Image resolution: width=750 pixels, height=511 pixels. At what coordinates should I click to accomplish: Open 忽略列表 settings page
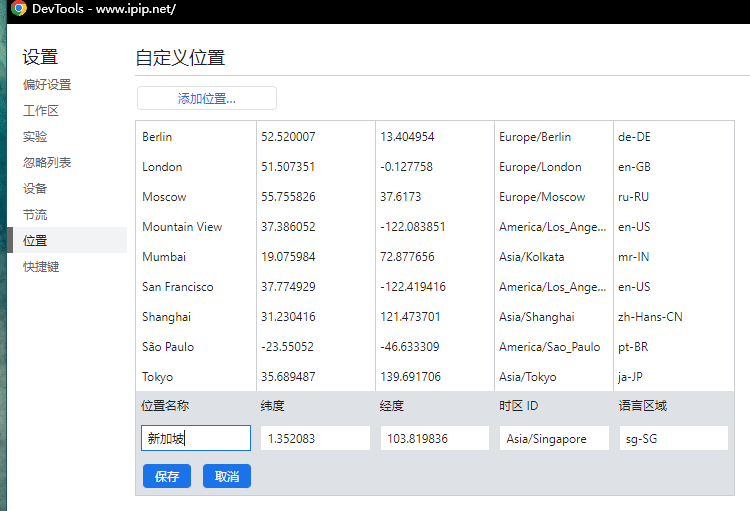[x=47, y=163]
